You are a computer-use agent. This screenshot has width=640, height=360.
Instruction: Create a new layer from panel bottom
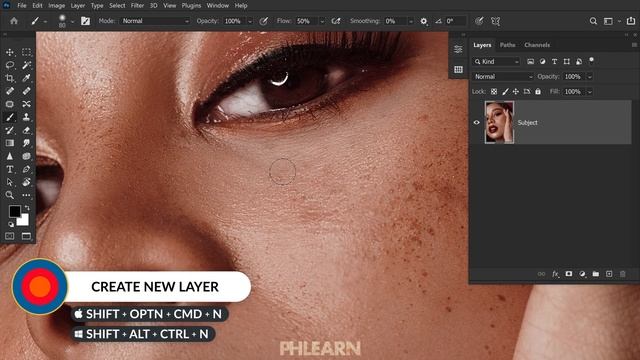(x=609, y=274)
